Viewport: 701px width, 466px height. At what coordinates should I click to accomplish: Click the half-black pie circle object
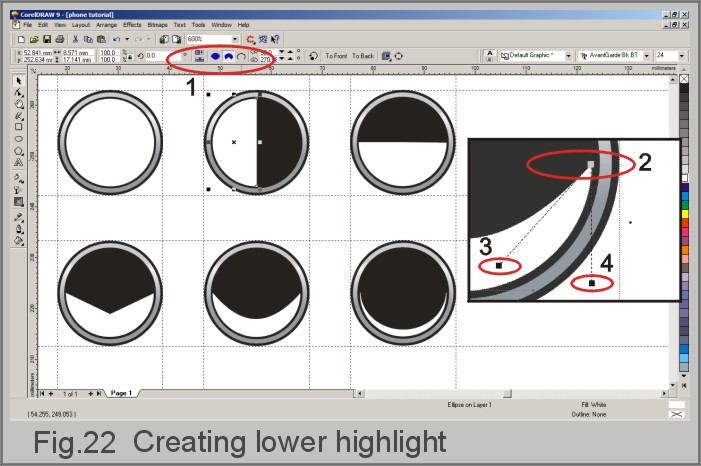[256, 142]
